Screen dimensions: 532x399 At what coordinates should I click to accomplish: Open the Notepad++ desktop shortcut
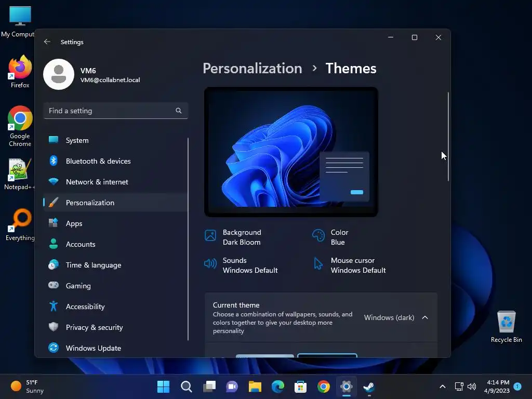20,174
